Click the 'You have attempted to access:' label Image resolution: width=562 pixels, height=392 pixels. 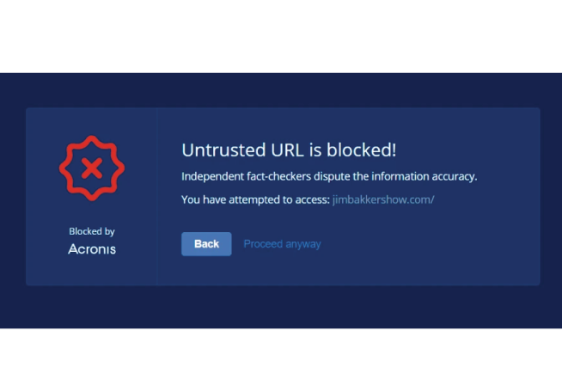pyautogui.click(x=255, y=199)
